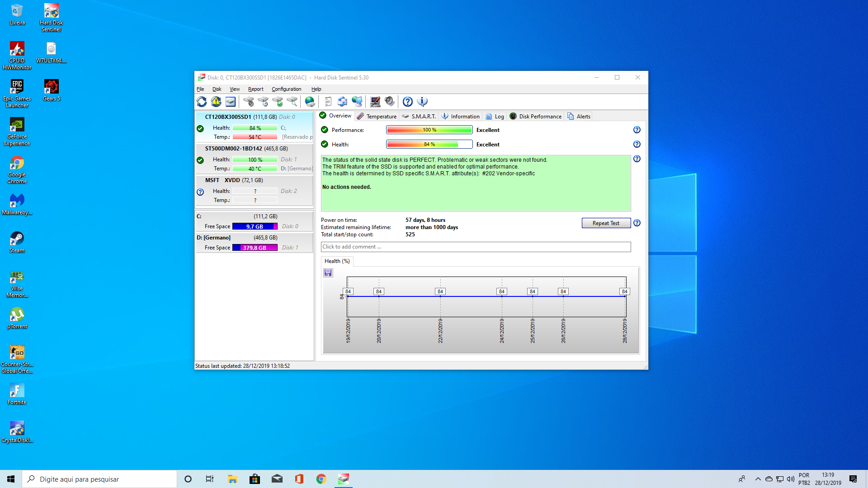
Task: Click the notepad report toolbar icon
Action: (328, 102)
